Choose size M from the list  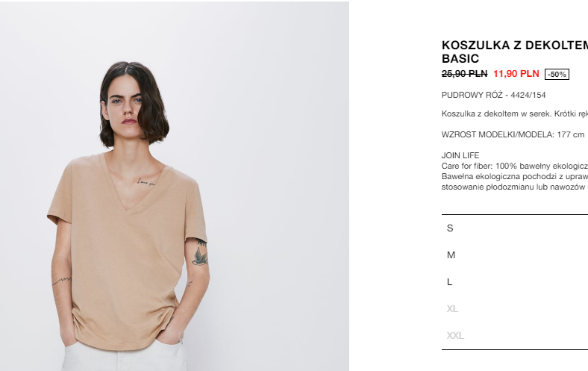(x=515, y=255)
